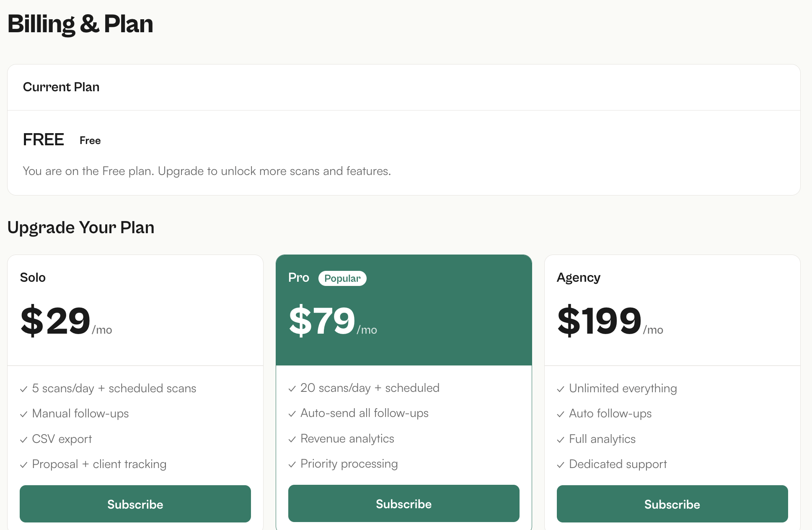812x530 pixels.
Task: Click checkmark next to Priority processing
Action: coord(292,464)
